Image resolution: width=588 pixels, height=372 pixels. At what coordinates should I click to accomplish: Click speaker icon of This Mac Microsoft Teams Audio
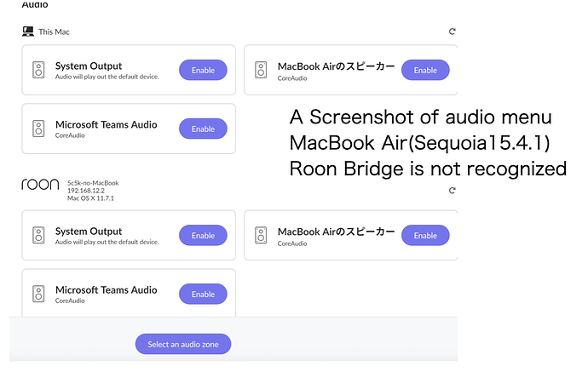pyautogui.click(x=38, y=129)
